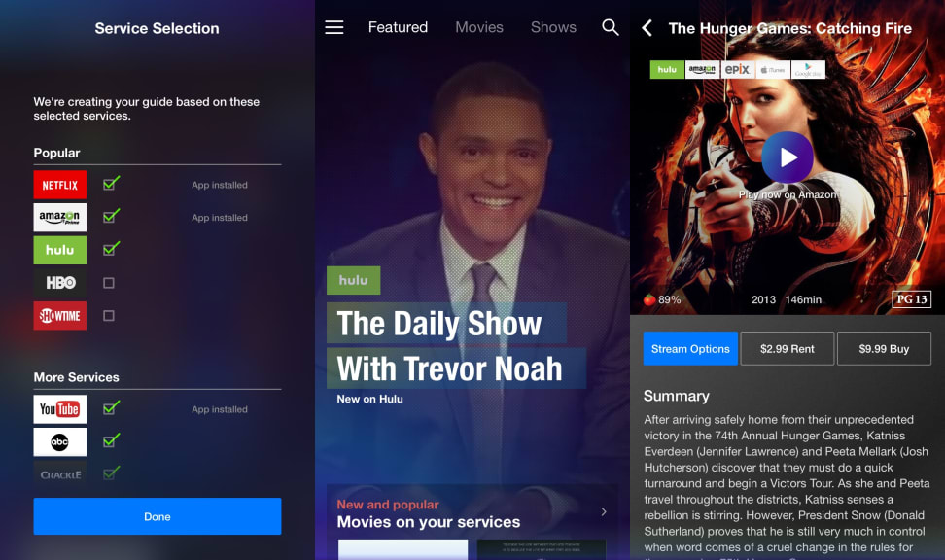Switch to the Featured tab
Image resolution: width=945 pixels, height=560 pixels.
pyautogui.click(x=398, y=27)
